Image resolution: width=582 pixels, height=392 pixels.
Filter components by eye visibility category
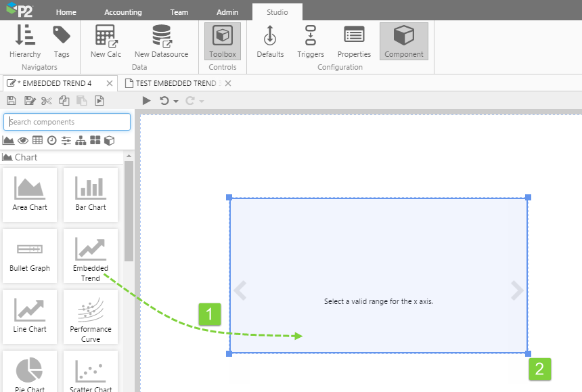pyautogui.click(x=23, y=140)
